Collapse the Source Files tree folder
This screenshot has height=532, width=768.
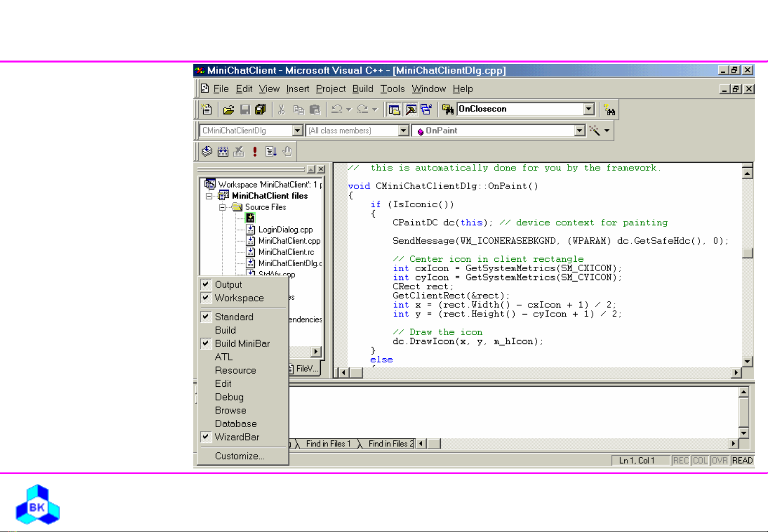click(222, 207)
